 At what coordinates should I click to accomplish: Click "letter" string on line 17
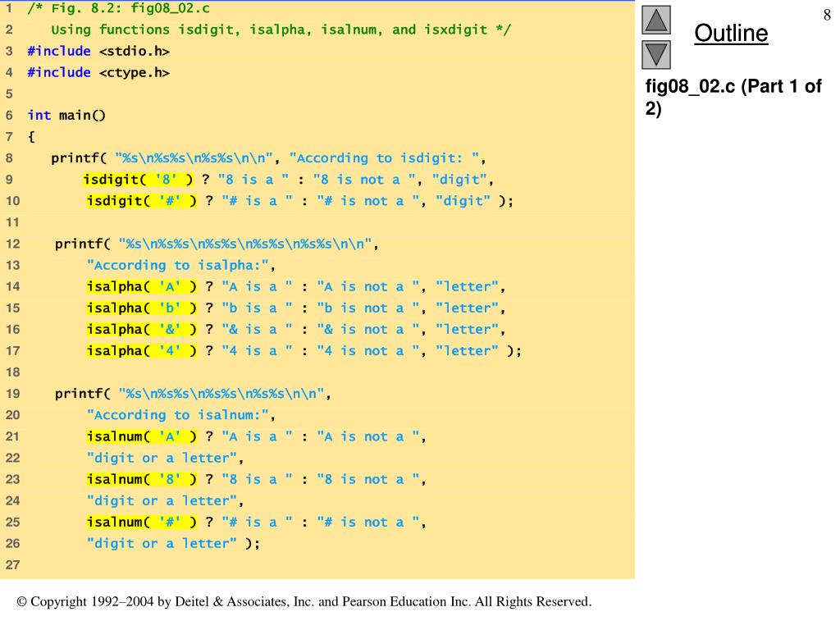(x=467, y=351)
